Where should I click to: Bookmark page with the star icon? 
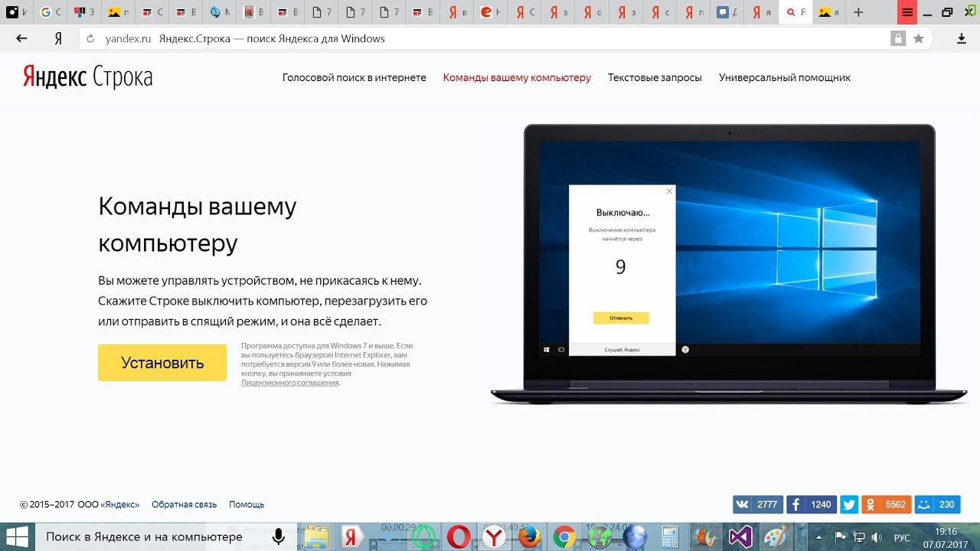[919, 38]
